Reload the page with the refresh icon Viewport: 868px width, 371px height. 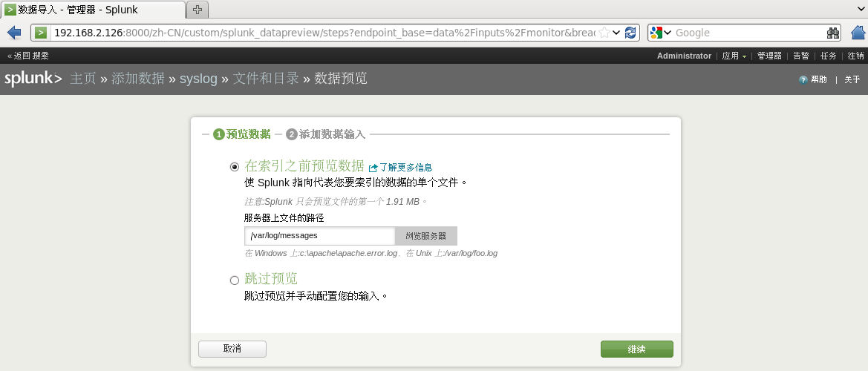pyautogui.click(x=630, y=33)
